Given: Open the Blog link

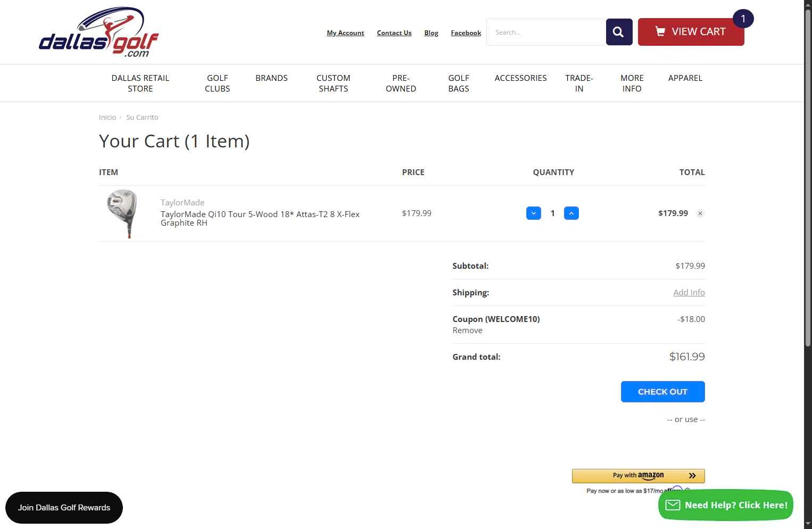Looking at the screenshot, I should 431,33.
